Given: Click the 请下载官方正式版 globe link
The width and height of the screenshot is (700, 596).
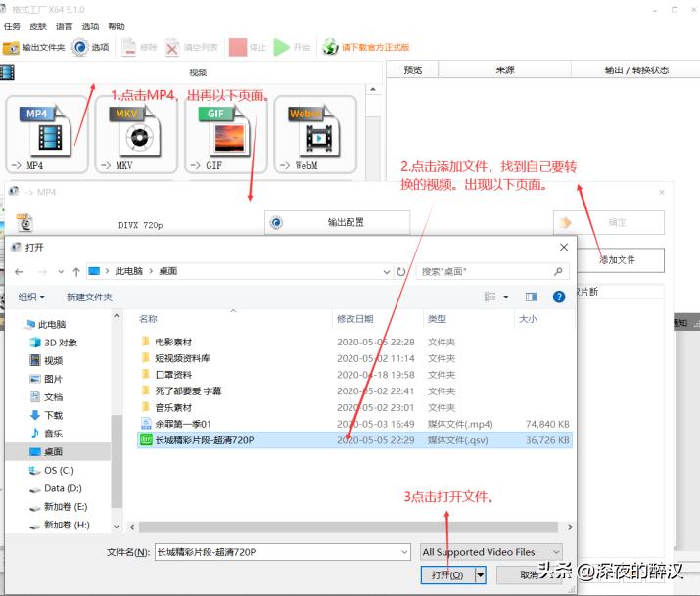Looking at the screenshot, I should [365, 47].
